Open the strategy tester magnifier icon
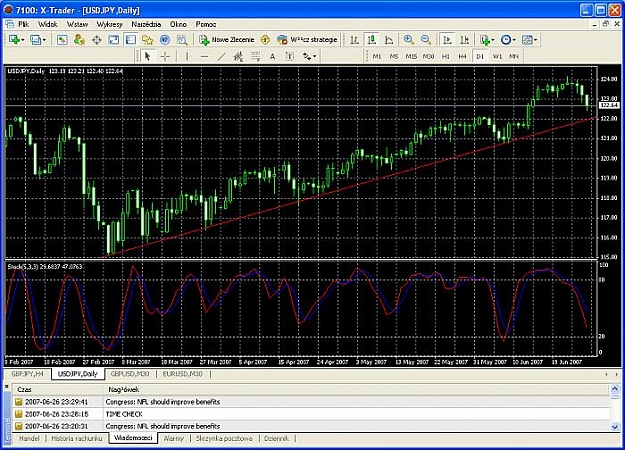Screen dimensions: 625x450 click(x=182, y=40)
